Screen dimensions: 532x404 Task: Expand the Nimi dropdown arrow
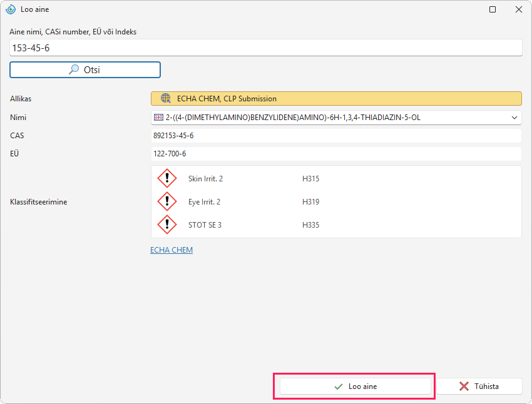[x=514, y=118]
